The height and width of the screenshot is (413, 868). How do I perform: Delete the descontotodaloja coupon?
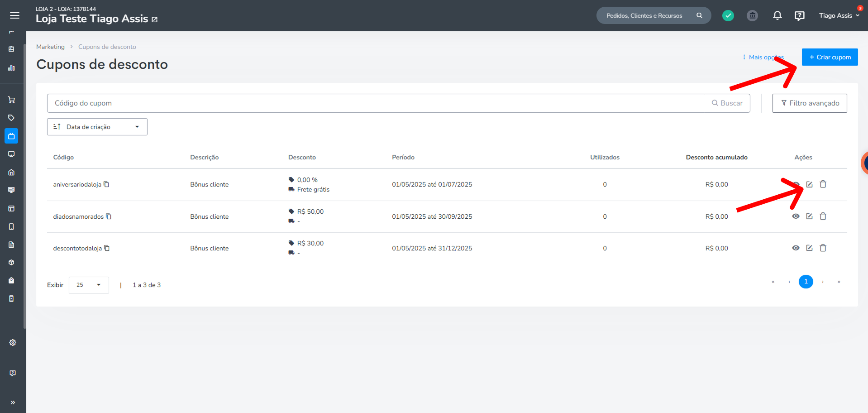pyautogui.click(x=823, y=248)
